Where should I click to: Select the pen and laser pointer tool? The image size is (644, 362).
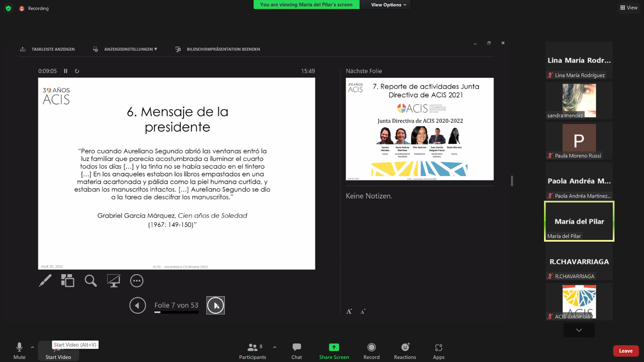click(45, 281)
